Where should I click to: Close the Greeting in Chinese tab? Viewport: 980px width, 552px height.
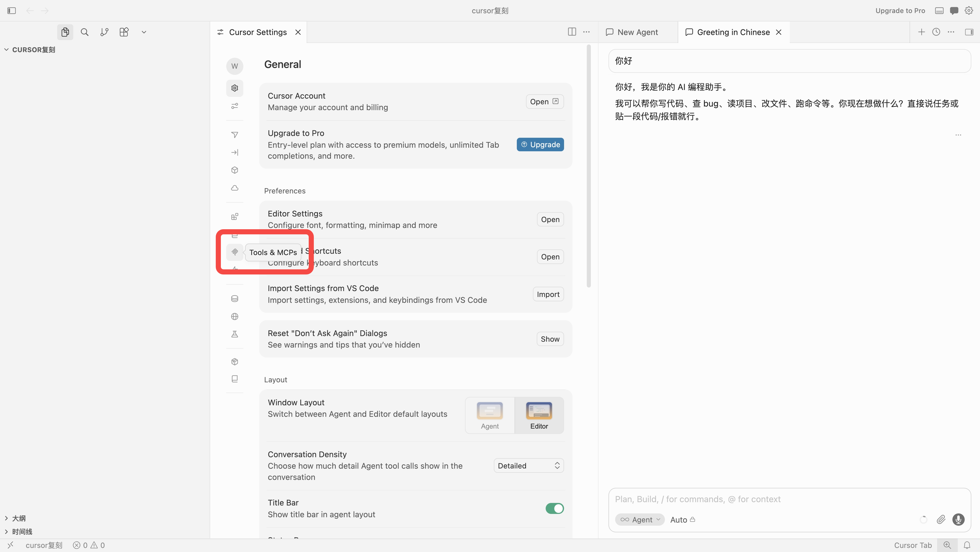[x=779, y=32]
